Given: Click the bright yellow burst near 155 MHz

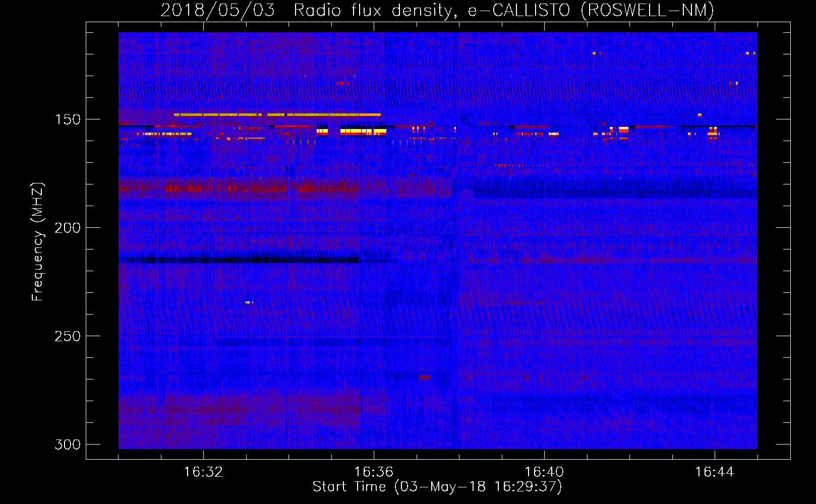Looking at the screenshot, I should [x=363, y=132].
